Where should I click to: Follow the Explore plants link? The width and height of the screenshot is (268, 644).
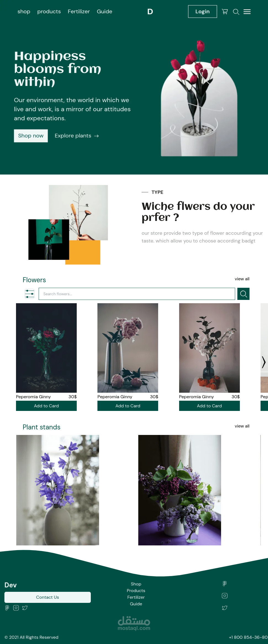point(77,136)
